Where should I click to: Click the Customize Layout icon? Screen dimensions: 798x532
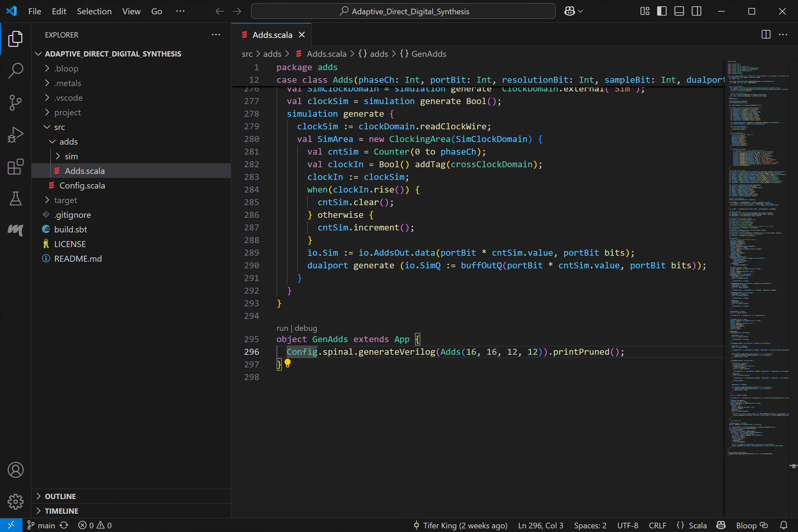click(645, 11)
